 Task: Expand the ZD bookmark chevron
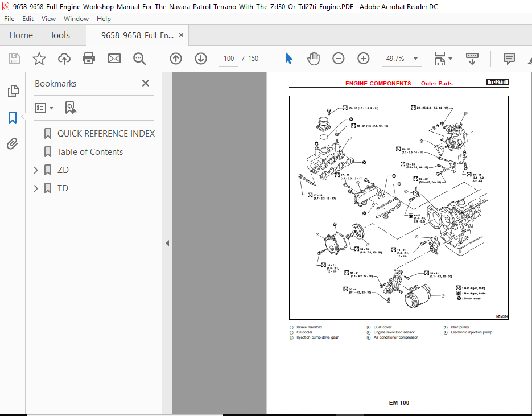pyautogui.click(x=36, y=170)
